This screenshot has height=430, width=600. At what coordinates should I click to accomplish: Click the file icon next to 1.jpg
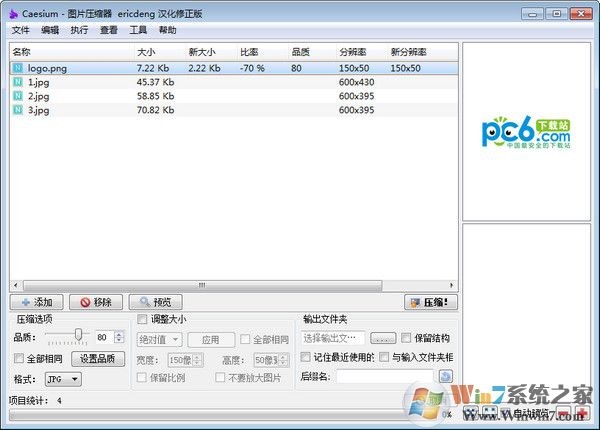pos(18,82)
